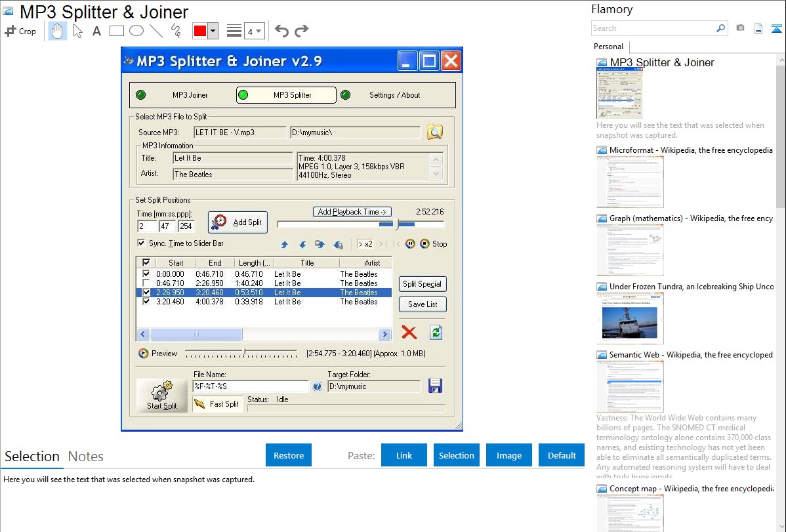Pick the arrow pointer tool
Viewport: 786px width, 532px height.
pyautogui.click(x=78, y=31)
